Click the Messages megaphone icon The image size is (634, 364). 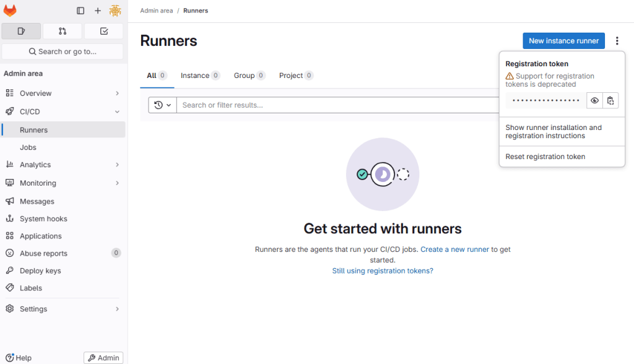(10, 201)
